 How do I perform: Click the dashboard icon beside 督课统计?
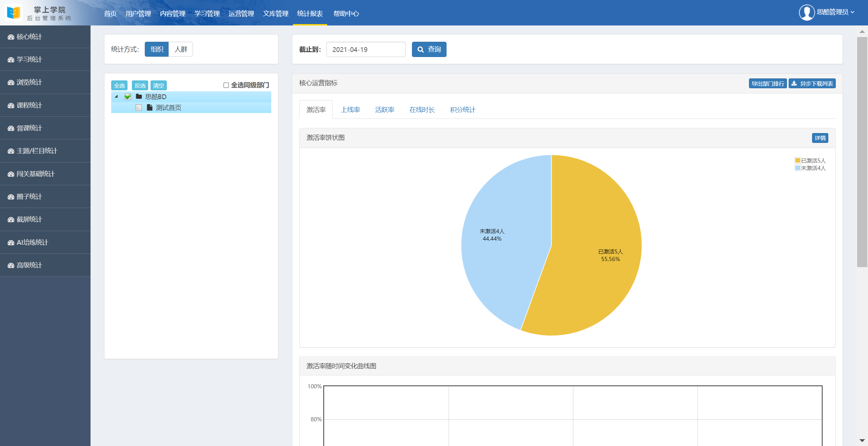coord(11,128)
